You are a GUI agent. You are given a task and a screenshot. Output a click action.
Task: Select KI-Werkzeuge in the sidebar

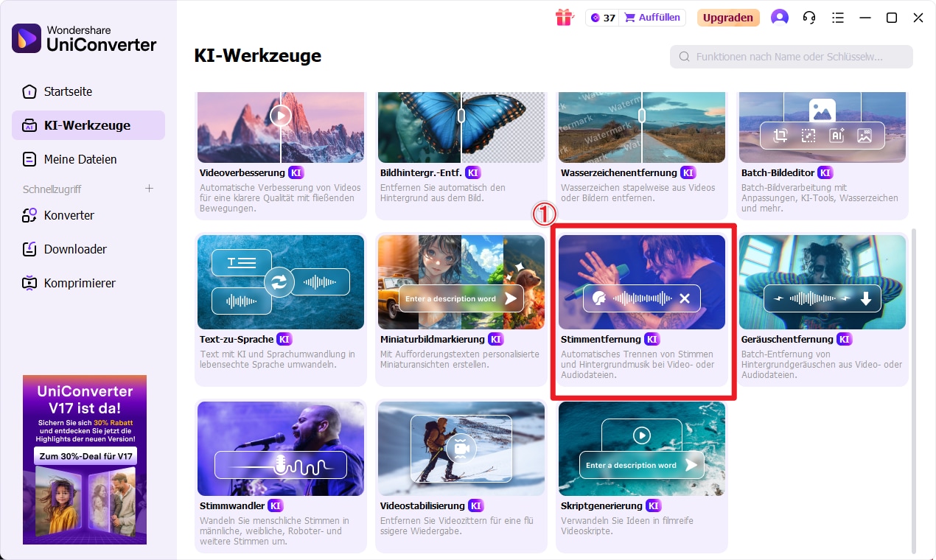click(87, 125)
